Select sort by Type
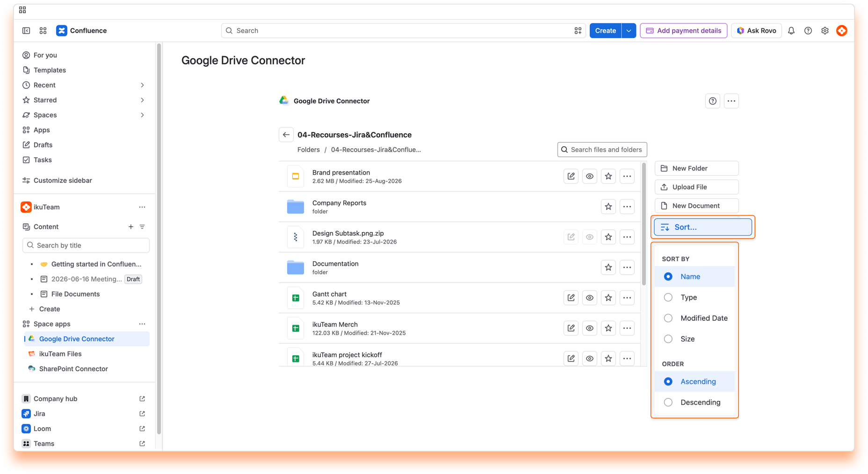The image size is (868, 474). (694, 297)
